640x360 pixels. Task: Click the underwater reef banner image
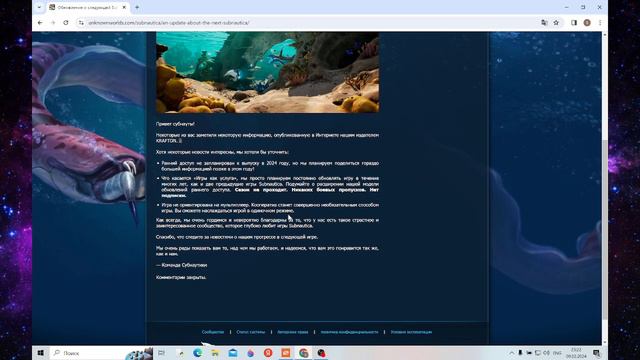coord(267,72)
